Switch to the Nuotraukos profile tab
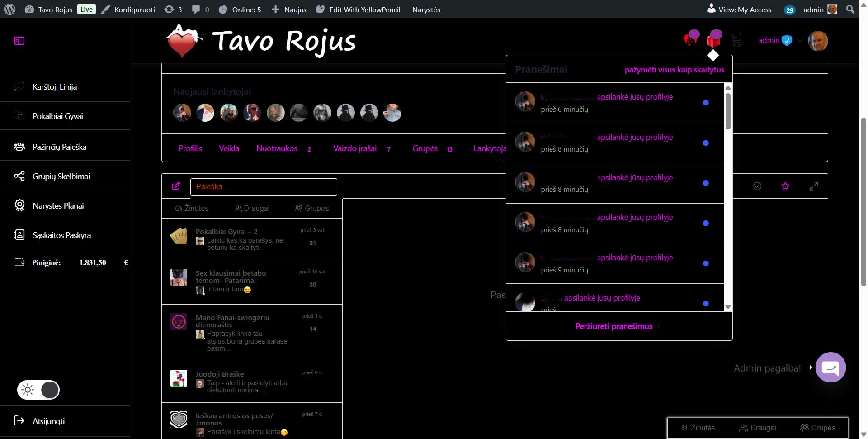This screenshot has width=868, height=439. pyautogui.click(x=277, y=148)
